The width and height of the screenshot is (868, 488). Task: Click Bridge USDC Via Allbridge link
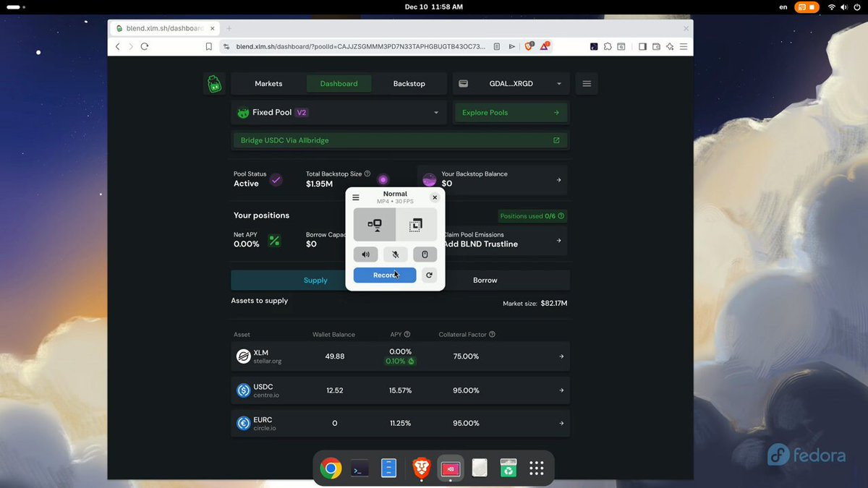(x=399, y=140)
